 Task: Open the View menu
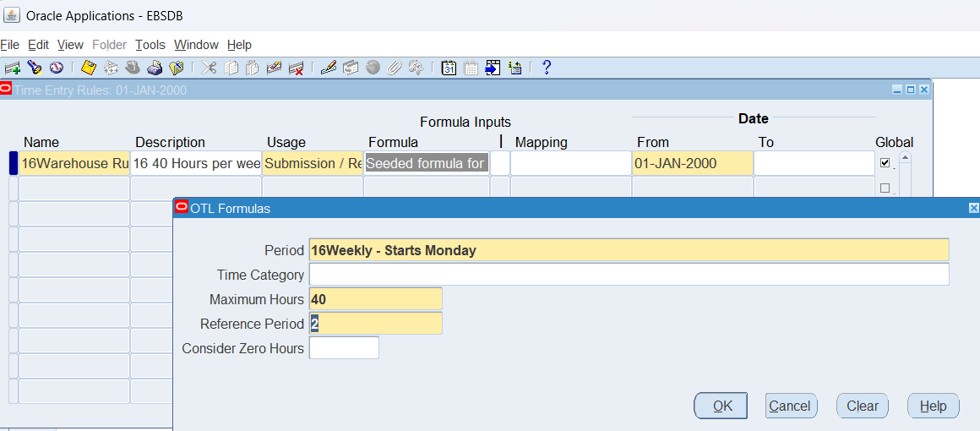tap(70, 45)
